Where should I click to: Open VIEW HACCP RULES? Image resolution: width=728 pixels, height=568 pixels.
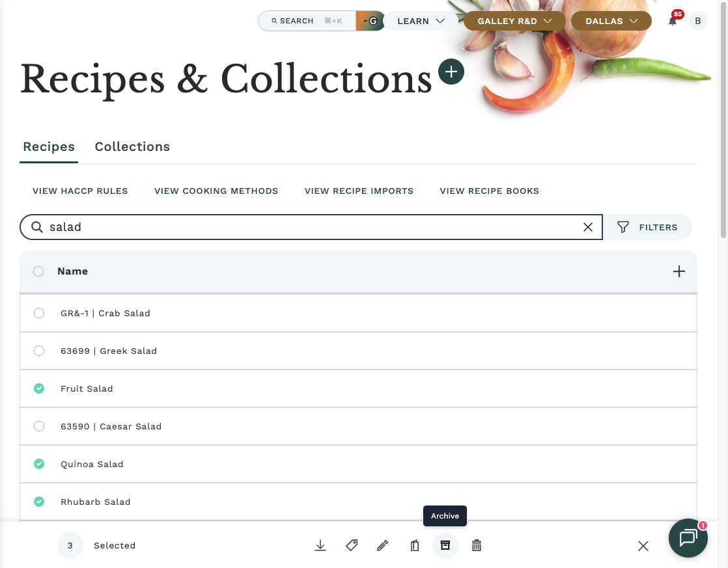pos(80,191)
